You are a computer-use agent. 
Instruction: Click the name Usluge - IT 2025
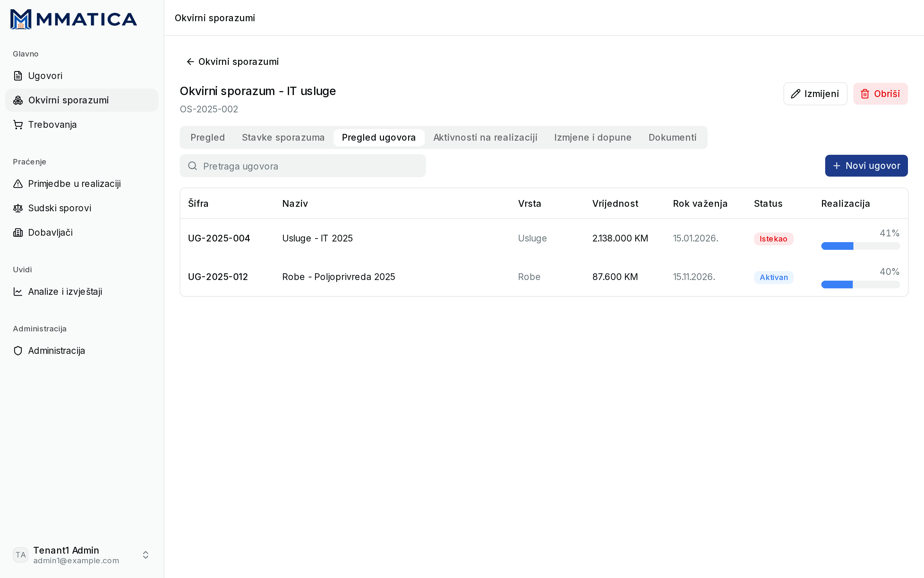coord(317,238)
